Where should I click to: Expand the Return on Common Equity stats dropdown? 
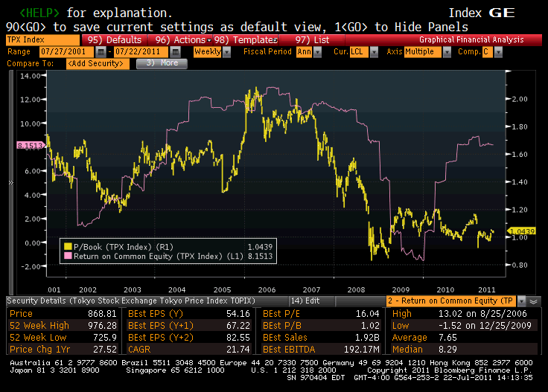point(521,301)
